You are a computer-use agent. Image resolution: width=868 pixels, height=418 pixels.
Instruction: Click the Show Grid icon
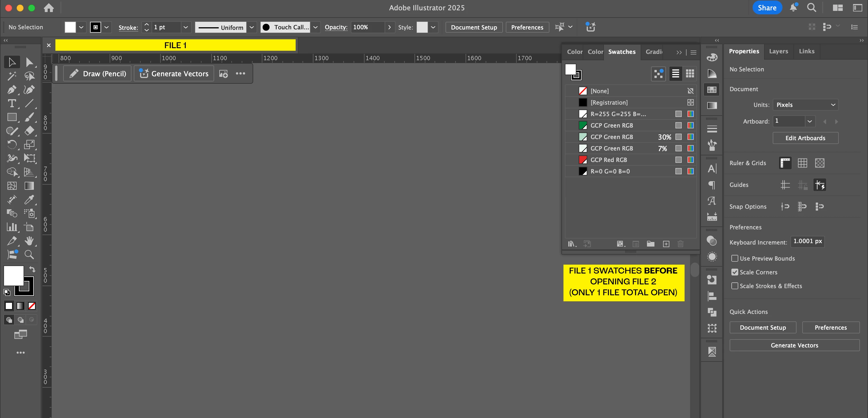[x=802, y=163]
